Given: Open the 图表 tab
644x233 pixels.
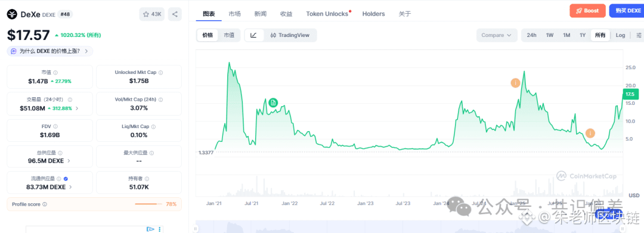Looking at the screenshot, I should click(x=209, y=14).
